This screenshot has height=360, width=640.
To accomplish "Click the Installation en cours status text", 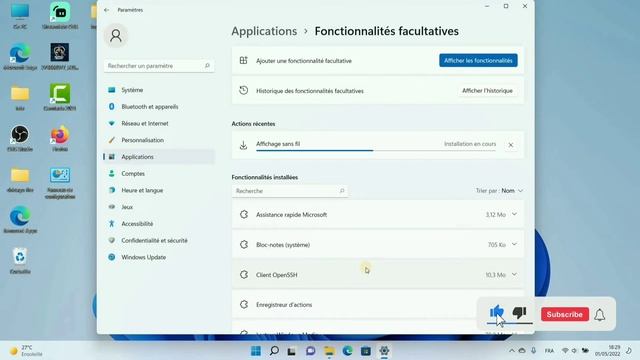I will [470, 144].
